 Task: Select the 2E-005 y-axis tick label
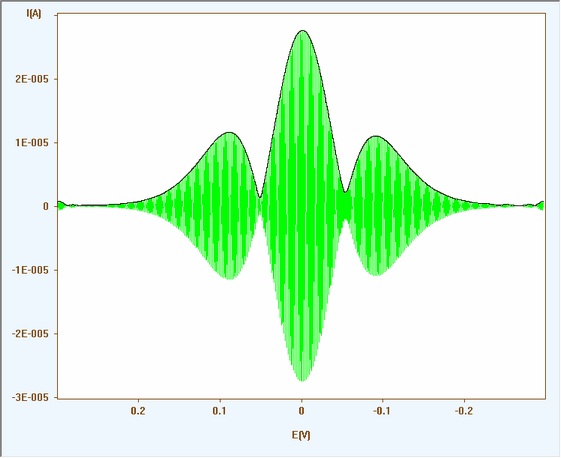click(31, 79)
